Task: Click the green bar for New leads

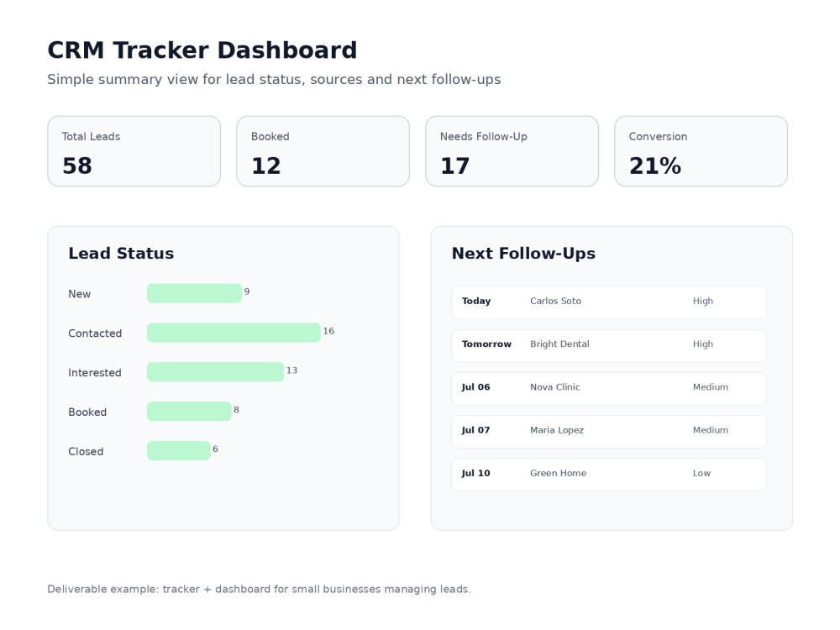Action: tap(195, 293)
